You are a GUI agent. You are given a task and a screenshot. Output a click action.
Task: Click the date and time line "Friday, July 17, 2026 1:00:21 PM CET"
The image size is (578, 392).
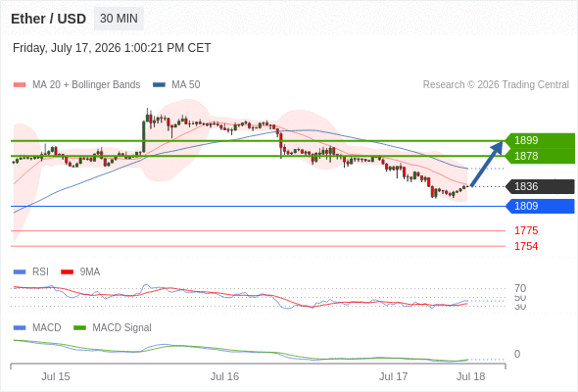tap(112, 48)
